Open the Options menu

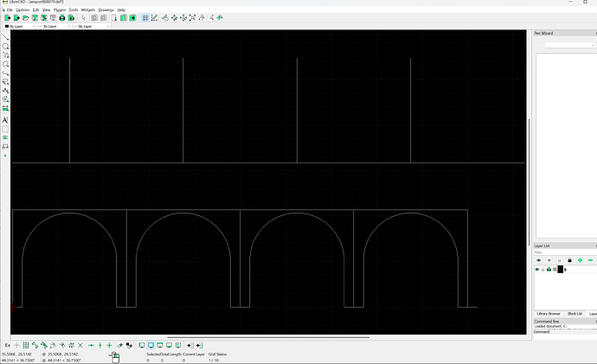(x=22, y=10)
